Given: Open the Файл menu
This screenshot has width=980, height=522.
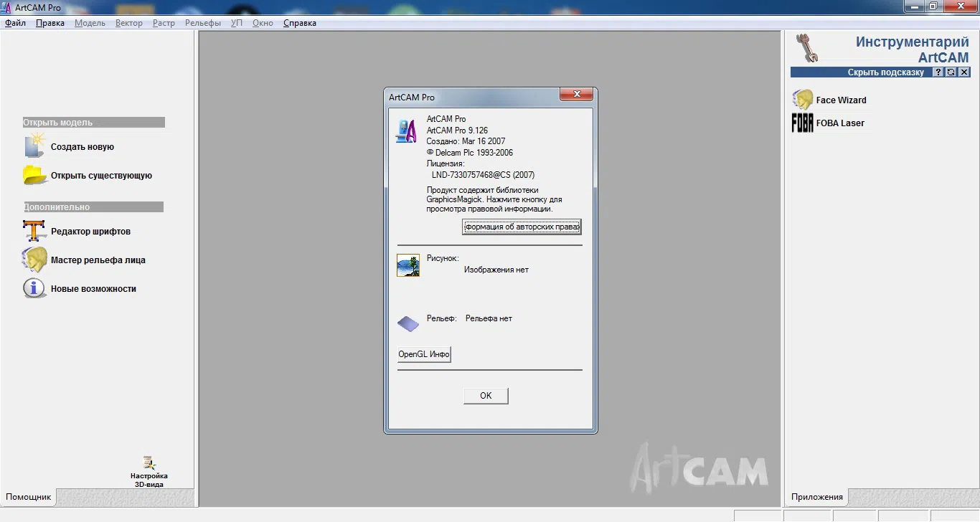Looking at the screenshot, I should click(x=15, y=23).
